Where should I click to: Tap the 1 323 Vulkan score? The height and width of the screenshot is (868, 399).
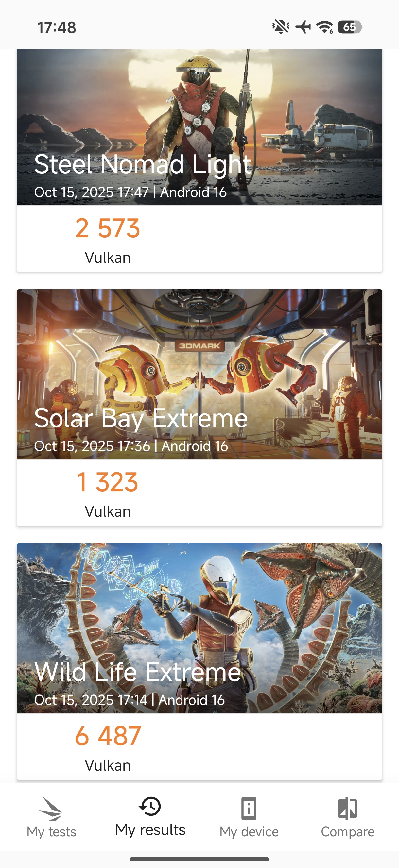(108, 482)
